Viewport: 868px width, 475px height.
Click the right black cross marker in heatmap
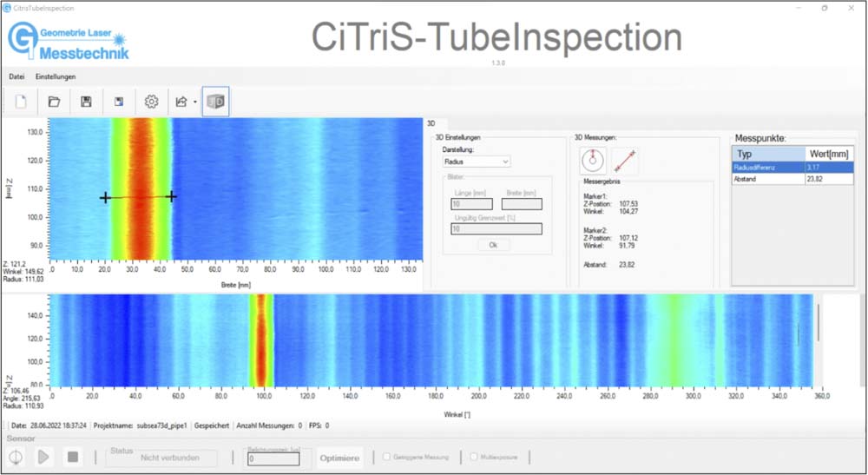pyautogui.click(x=172, y=196)
